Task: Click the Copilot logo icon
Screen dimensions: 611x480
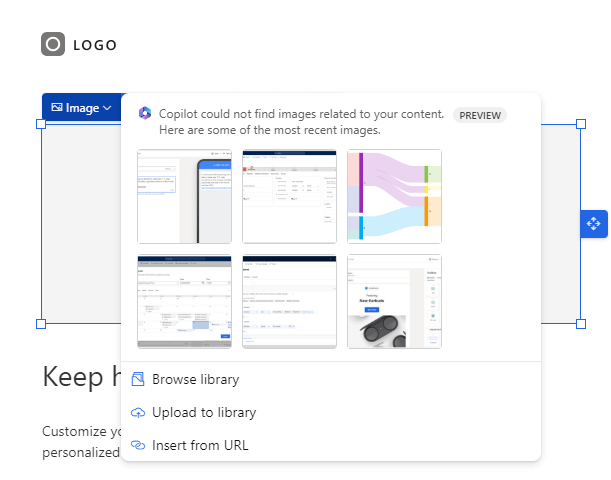Action: click(145, 113)
